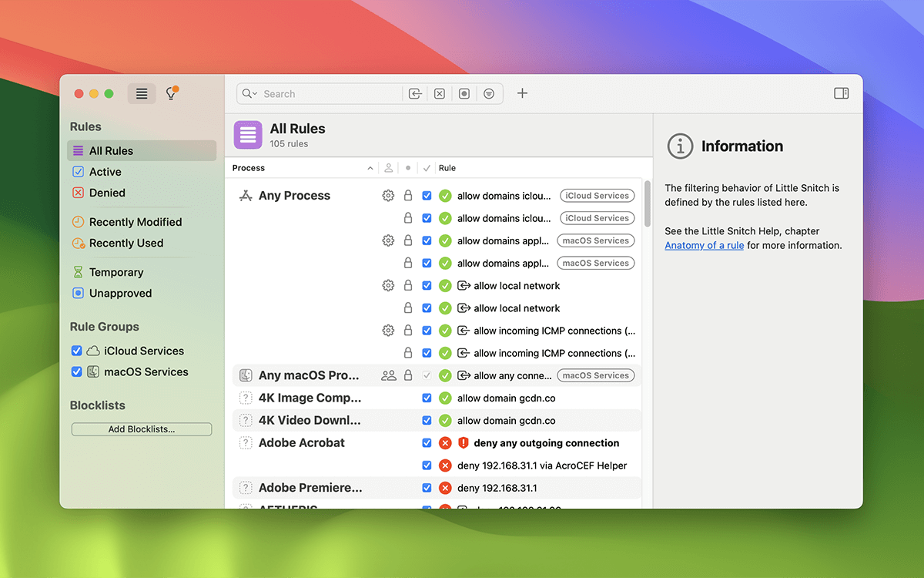Viewport: 924px width, 578px height.
Task: Click the red deny icon on Adobe Premiere... rule
Action: [445, 488]
